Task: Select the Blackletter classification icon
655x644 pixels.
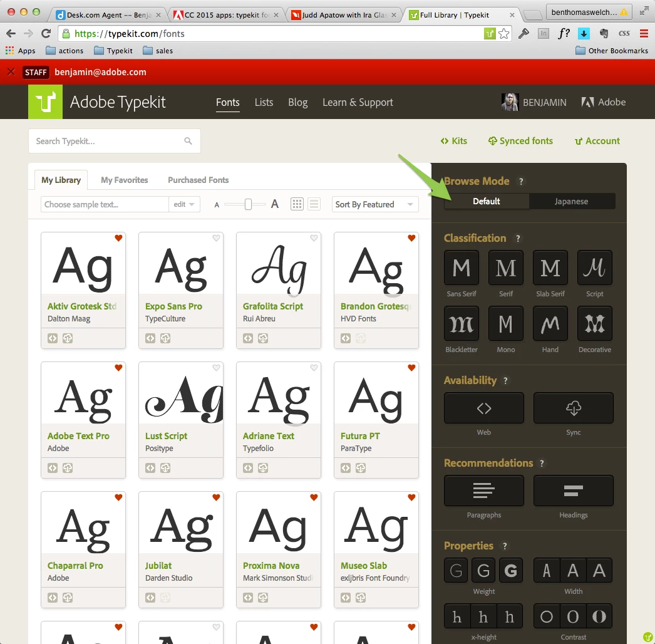Action: 461,323
